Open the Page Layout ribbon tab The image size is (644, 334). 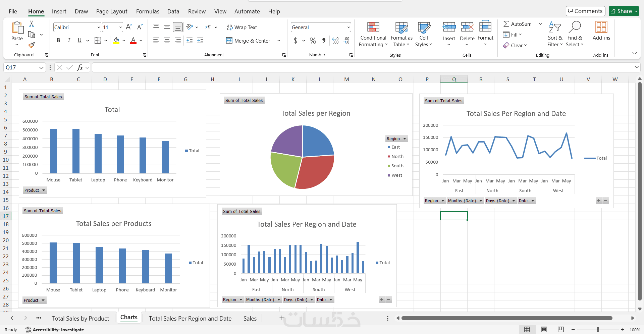click(112, 11)
